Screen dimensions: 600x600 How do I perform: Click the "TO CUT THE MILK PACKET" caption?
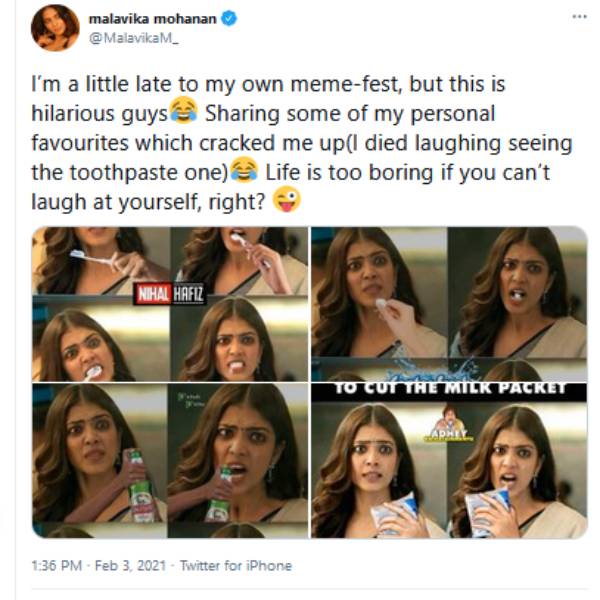[449, 388]
